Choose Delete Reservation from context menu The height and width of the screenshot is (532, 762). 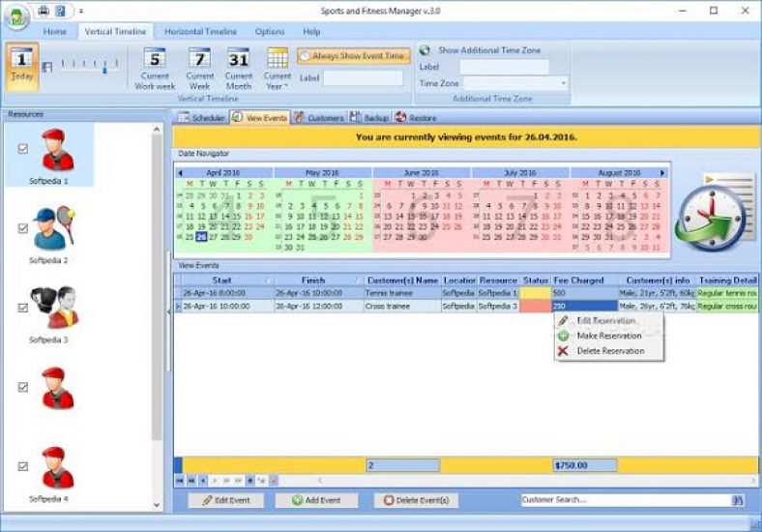pyautogui.click(x=609, y=350)
